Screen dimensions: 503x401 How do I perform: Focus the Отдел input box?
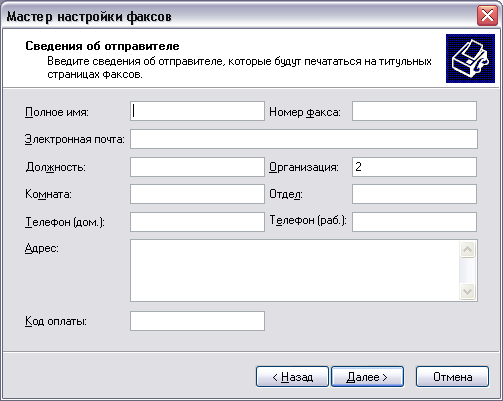coord(414,194)
